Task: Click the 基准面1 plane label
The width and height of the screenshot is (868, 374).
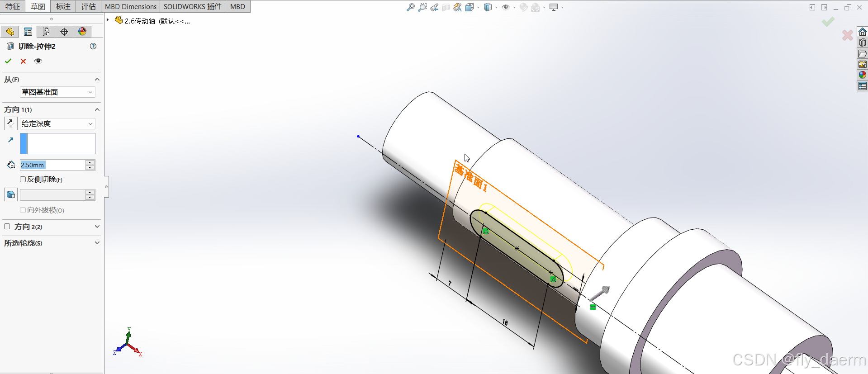Action: [x=471, y=178]
